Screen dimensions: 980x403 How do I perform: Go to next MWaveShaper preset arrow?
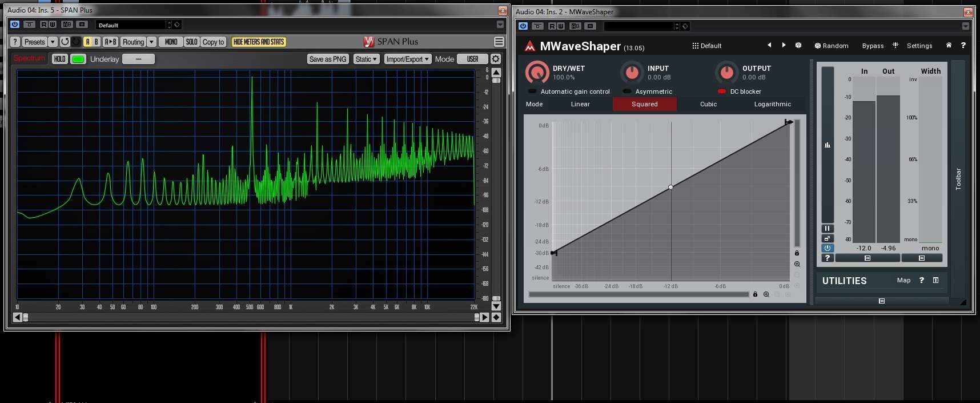(x=784, y=45)
